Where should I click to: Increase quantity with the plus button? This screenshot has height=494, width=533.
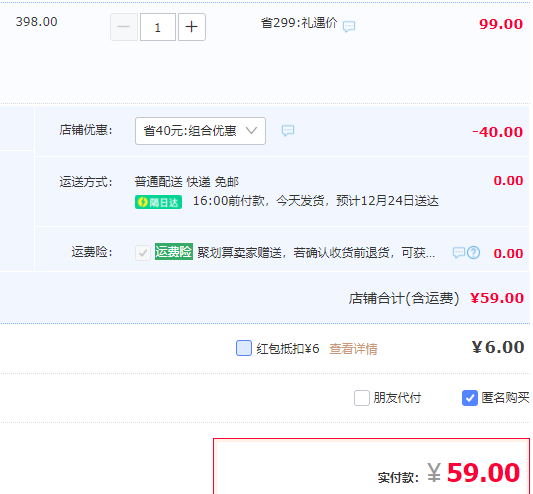(x=192, y=27)
